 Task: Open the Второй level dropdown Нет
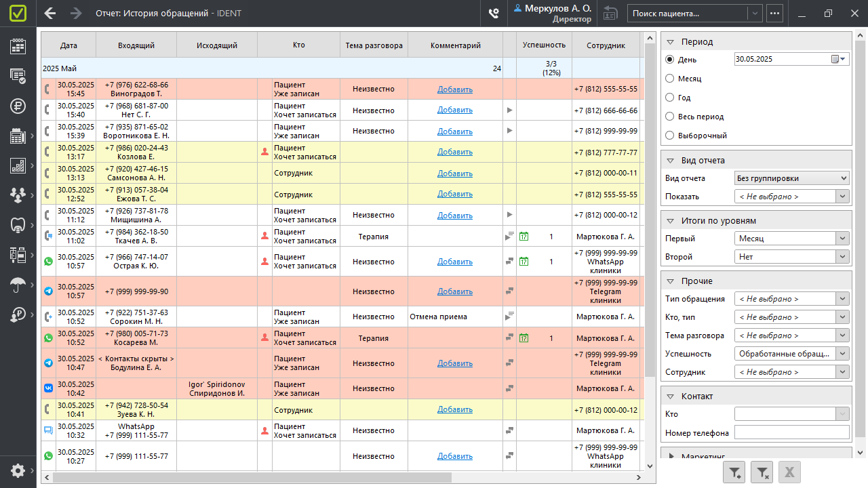coord(791,257)
